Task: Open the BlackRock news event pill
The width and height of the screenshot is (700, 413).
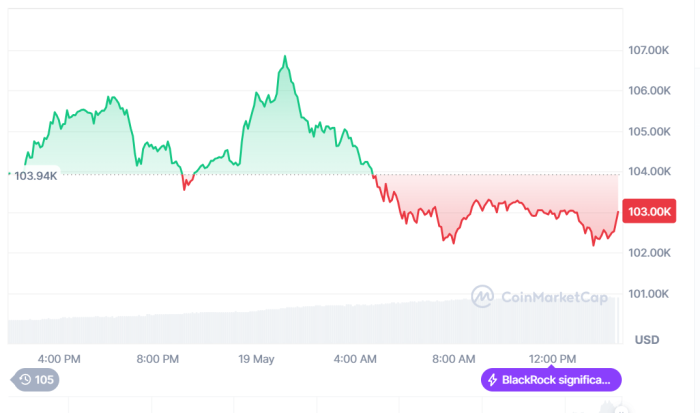Action: pyautogui.click(x=551, y=380)
